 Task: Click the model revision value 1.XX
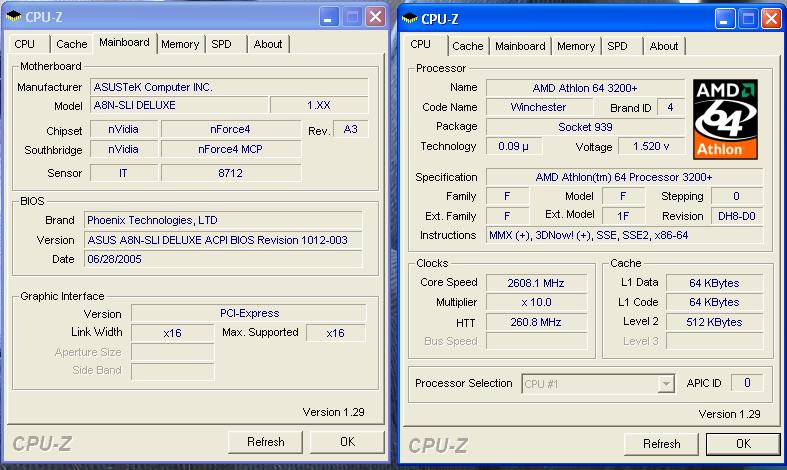click(x=319, y=105)
